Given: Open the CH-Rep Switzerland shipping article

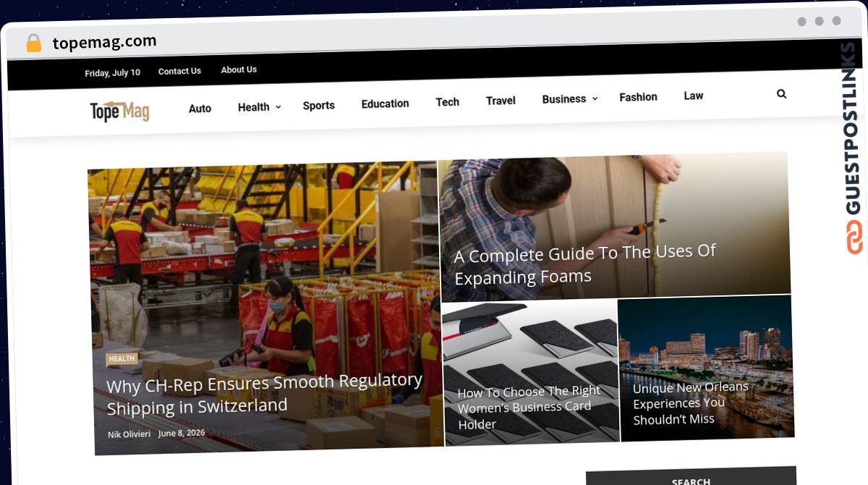Looking at the screenshot, I should click(x=264, y=394).
